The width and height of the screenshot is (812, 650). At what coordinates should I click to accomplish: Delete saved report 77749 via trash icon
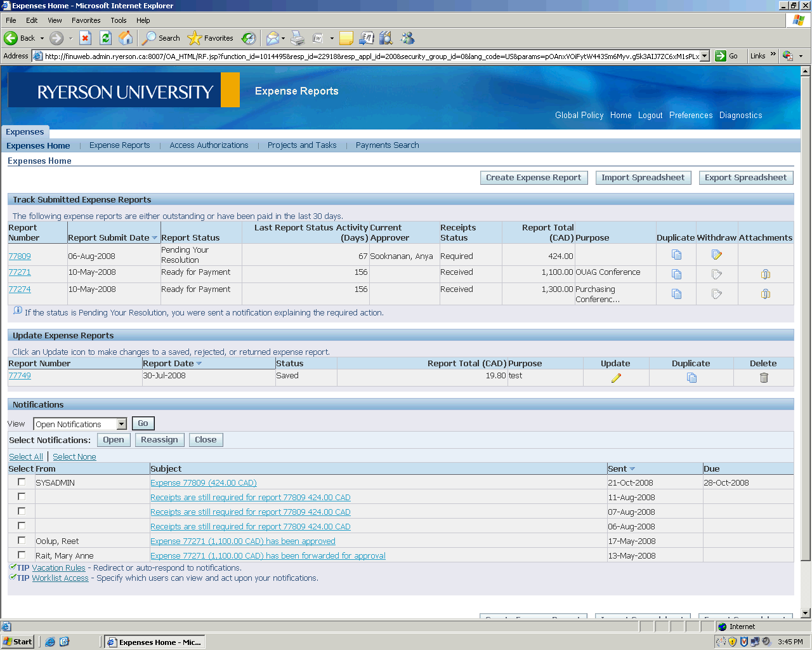[x=763, y=378]
